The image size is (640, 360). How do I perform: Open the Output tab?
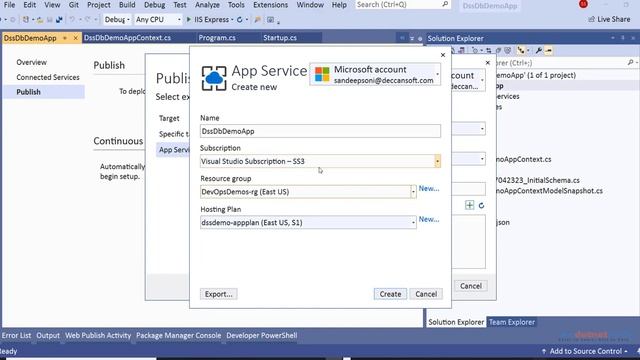pyautogui.click(x=48, y=336)
